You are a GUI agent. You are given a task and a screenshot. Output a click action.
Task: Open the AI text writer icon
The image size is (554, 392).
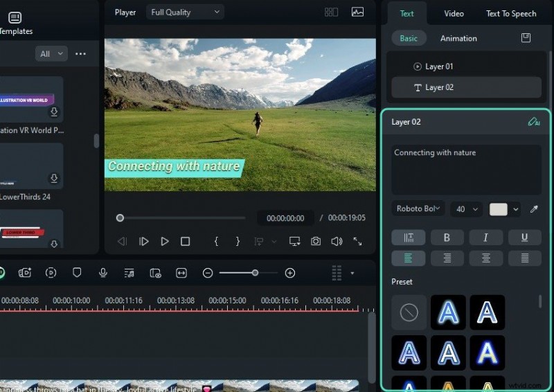pos(533,122)
